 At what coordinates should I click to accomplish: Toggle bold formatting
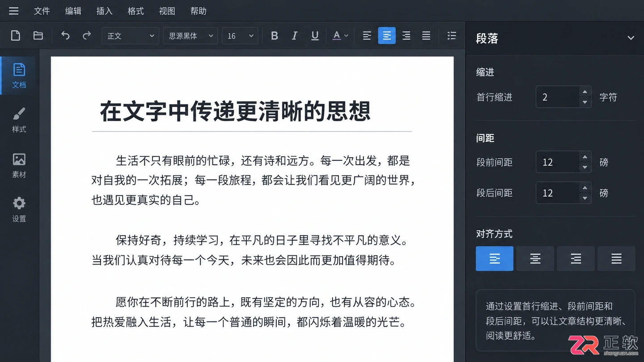click(x=275, y=36)
